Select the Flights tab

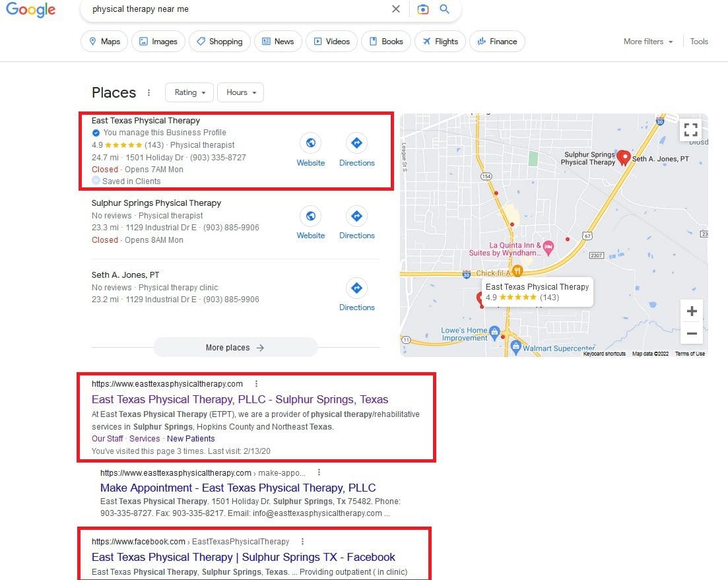coord(440,42)
